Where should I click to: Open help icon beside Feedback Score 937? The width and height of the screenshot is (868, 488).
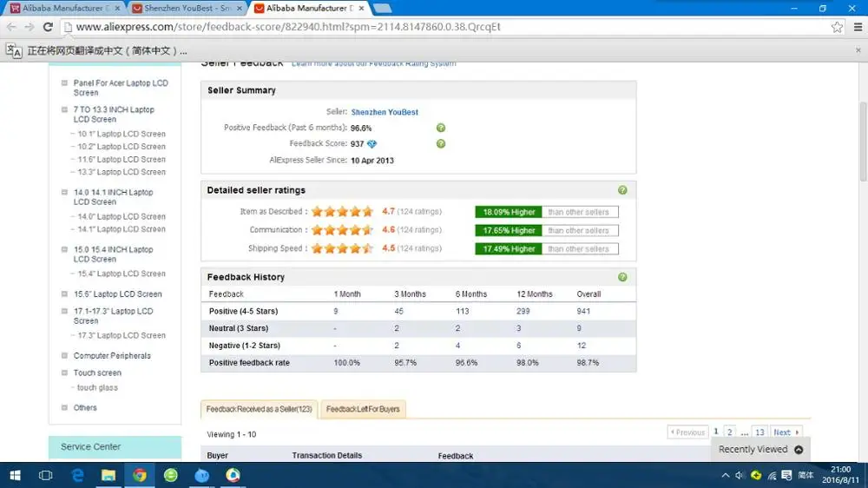[441, 144]
